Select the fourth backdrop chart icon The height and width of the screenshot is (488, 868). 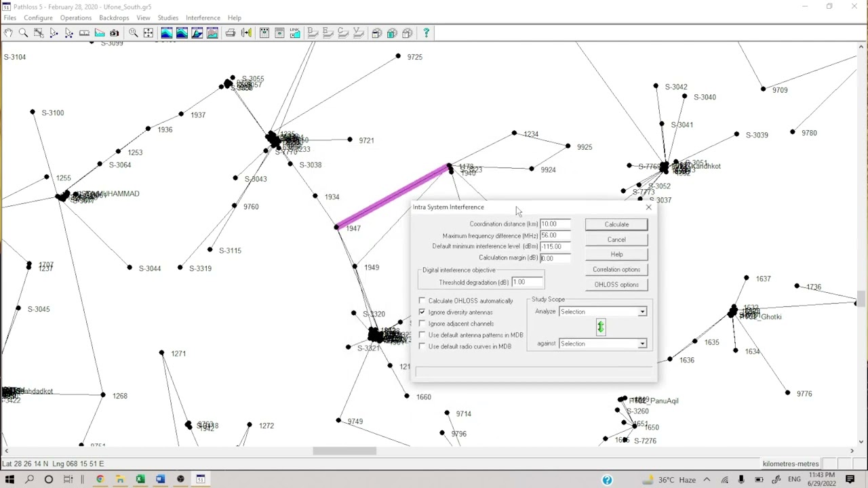(212, 33)
